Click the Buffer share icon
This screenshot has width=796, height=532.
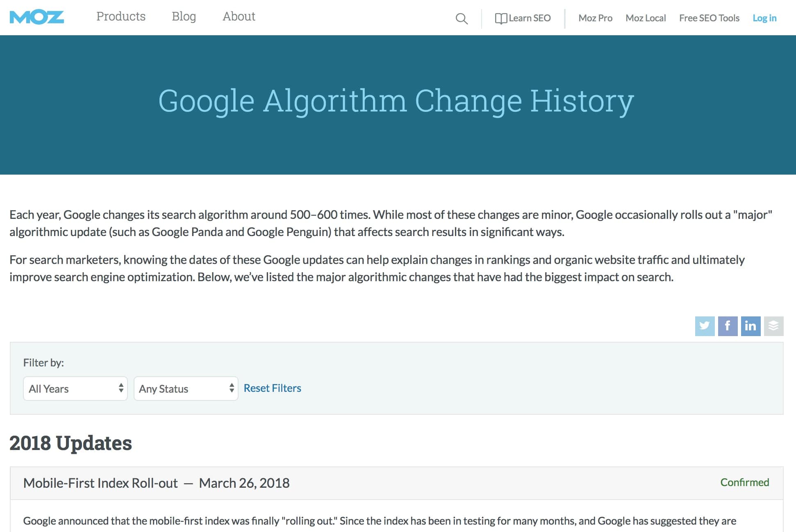773,326
